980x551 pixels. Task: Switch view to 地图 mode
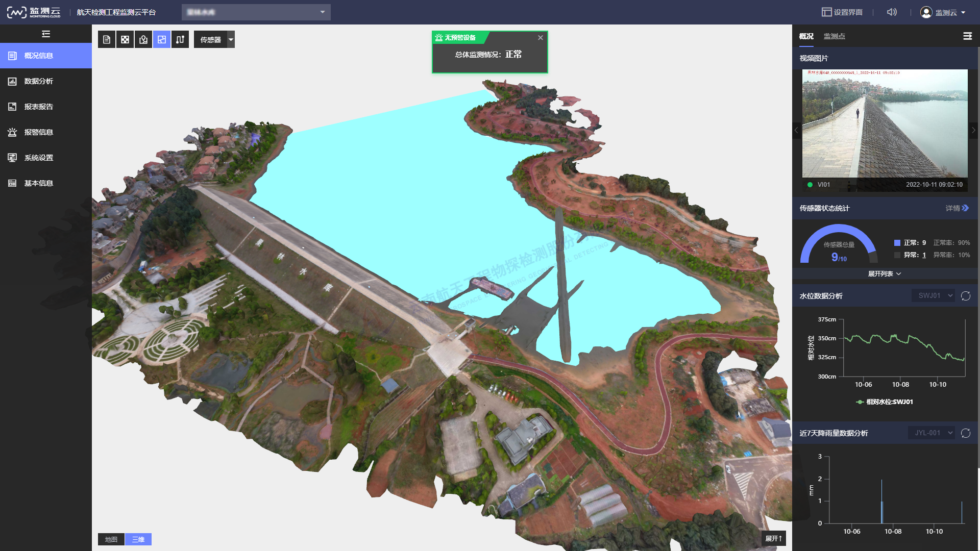pyautogui.click(x=111, y=539)
